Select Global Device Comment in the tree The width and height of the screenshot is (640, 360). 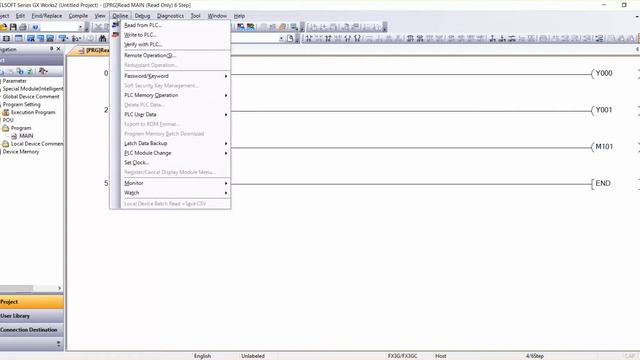point(31,97)
